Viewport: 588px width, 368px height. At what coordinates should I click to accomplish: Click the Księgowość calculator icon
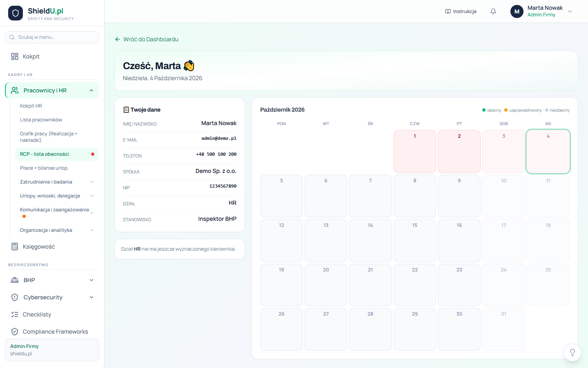(x=15, y=247)
